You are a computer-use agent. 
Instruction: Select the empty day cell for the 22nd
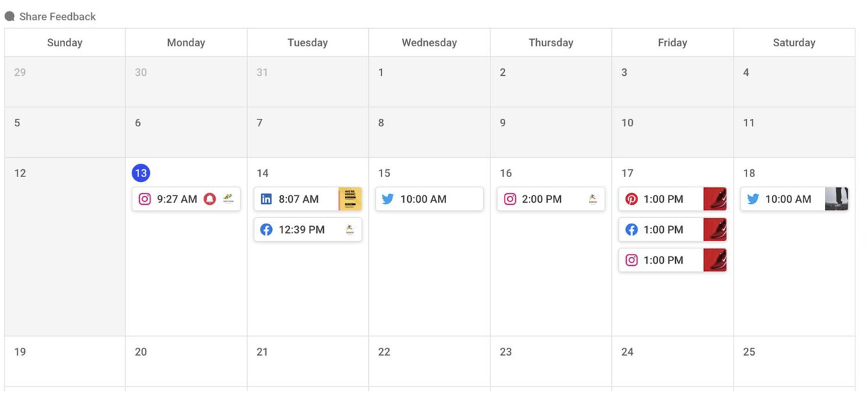[429, 361]
